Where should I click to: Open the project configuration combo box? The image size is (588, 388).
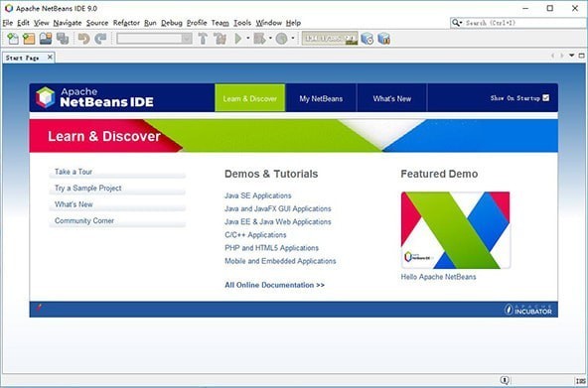point(154,39)
